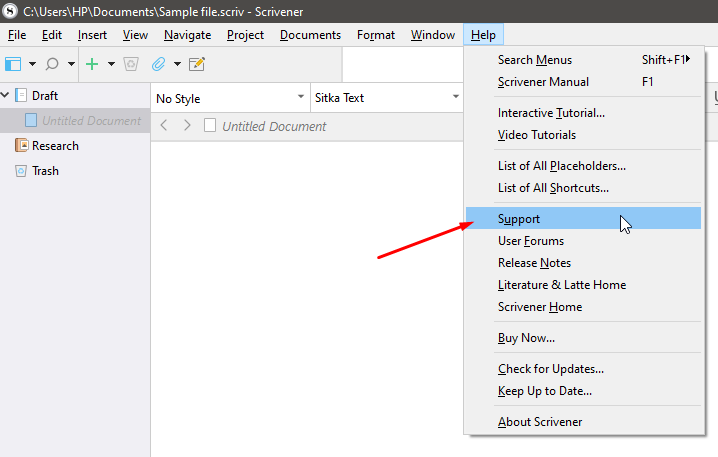Go back with the editor left arrow
The height and width of the screenshot is (457, 718).
pos(164,125)
